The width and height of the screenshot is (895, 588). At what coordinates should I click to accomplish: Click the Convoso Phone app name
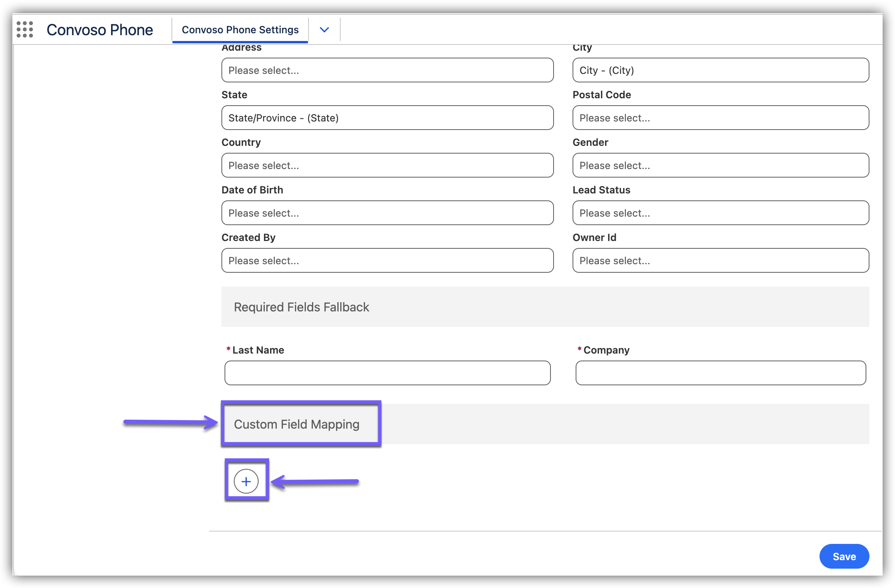coord(99,30)
